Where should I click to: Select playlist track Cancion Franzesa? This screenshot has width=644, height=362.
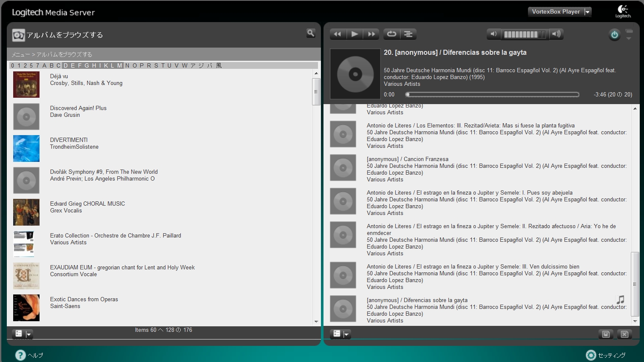pyautogui.click(x=408, y=159)
